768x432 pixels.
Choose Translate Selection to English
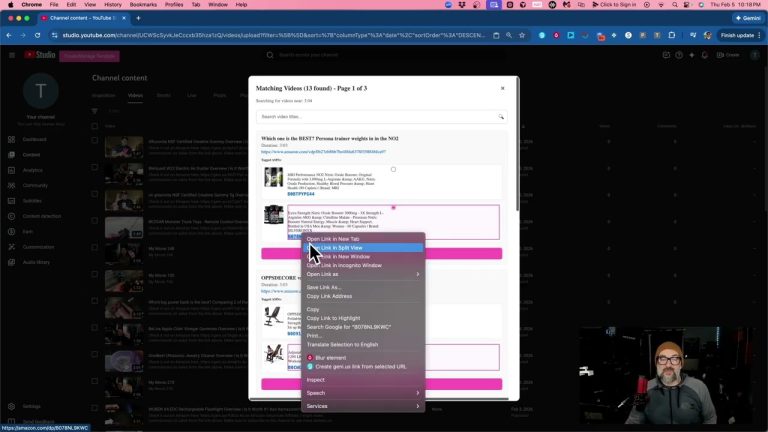tap(363, 345)
